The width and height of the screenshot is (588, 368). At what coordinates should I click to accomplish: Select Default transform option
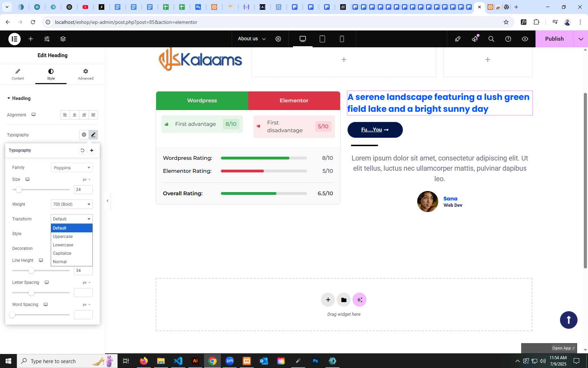72,228
